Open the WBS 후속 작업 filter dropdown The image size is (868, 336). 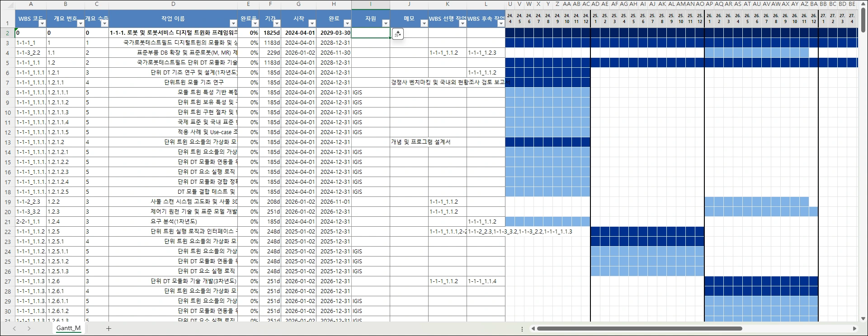coord(501,23)
